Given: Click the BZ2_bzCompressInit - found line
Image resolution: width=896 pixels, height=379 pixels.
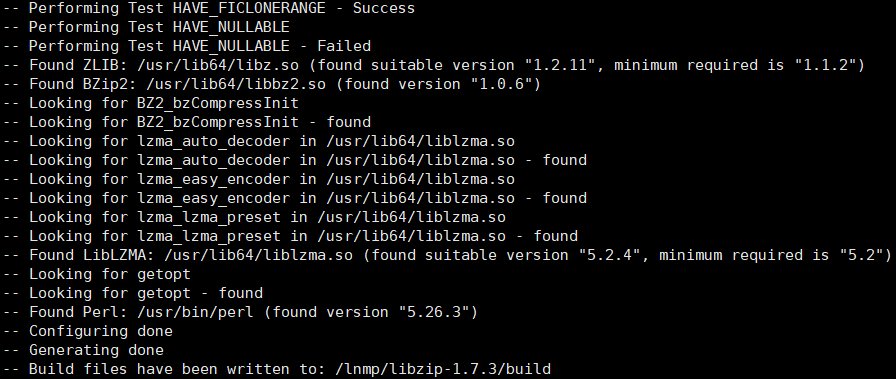Looking at the screenshot, I should [x=187, y=122].
